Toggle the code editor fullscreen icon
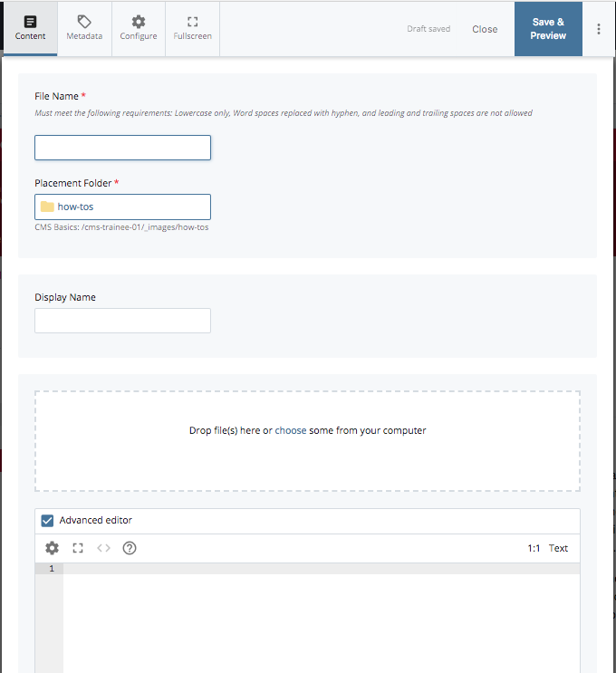Screen dimensions: 616x673 click(78, 548)
